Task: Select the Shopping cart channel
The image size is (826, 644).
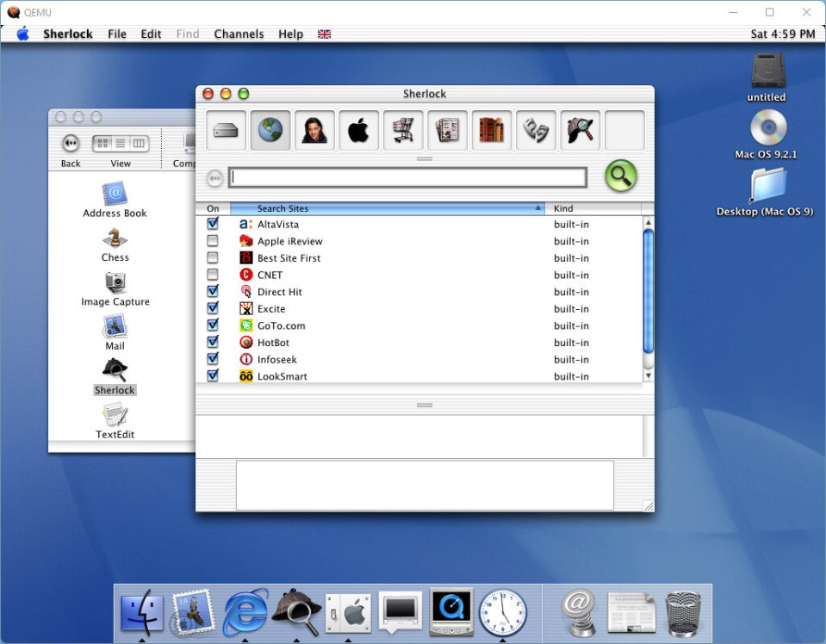Action: point(403,131)
